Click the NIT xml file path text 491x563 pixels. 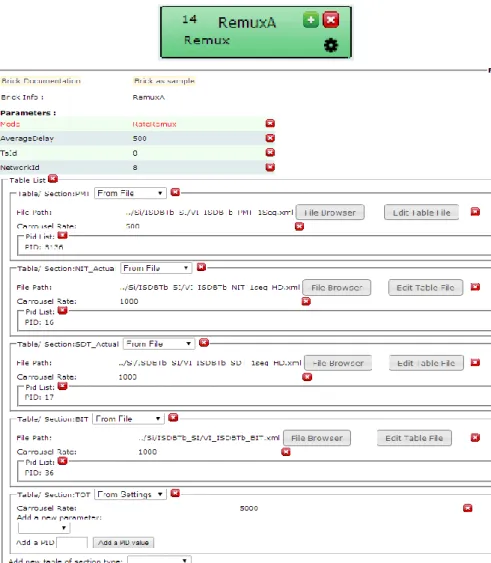[x=210, y=287]
